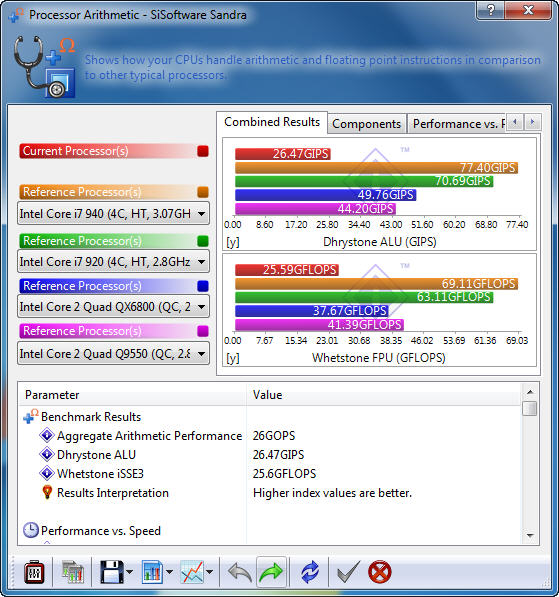559x597 pixels.
Task: Click the 25.59GFLOPS red bar
Action: pos(287,270)
